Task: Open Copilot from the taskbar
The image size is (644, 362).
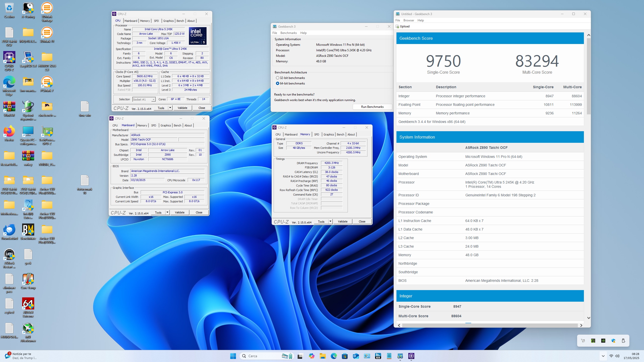Action: (x=312, y=356)
